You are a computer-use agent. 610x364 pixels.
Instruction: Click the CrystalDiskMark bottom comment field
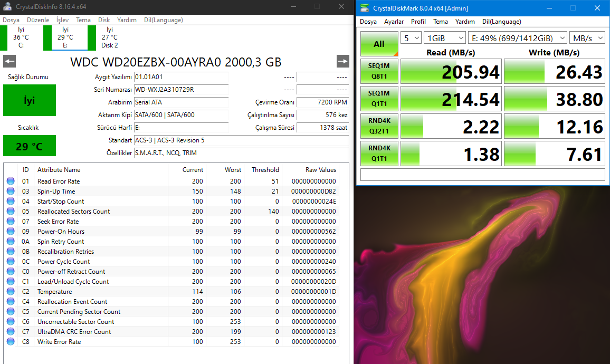click(x=483, y=175)
